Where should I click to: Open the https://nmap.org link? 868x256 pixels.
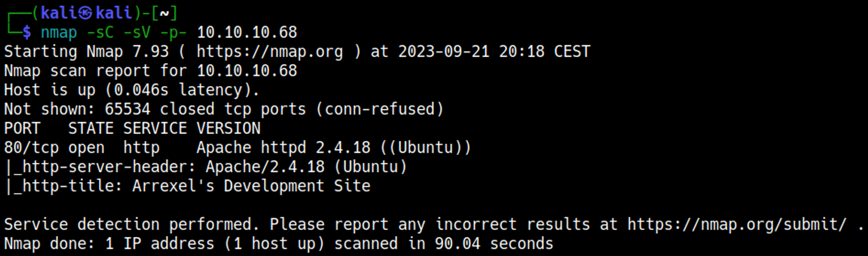(270, 52)
